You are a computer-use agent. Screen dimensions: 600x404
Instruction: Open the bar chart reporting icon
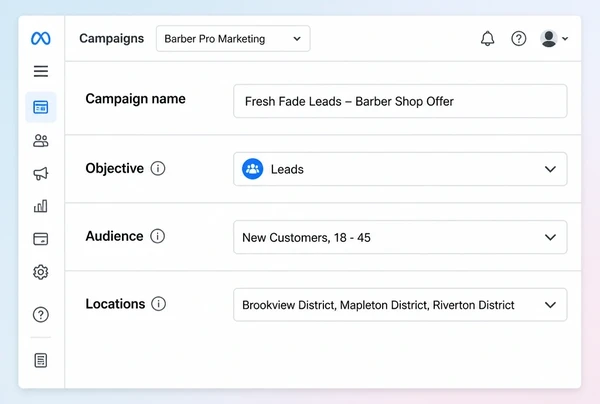pos(41,206)
